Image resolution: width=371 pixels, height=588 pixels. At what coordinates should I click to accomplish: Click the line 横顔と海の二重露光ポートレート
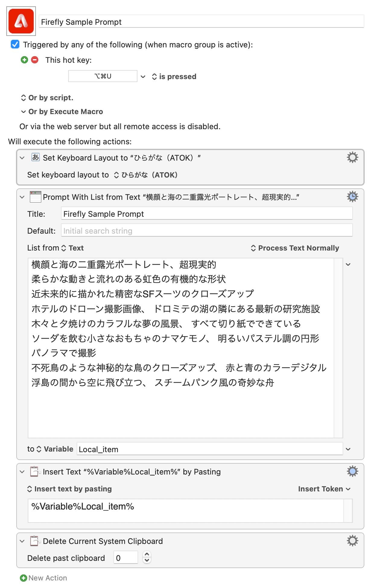click(x=124, y=264)
